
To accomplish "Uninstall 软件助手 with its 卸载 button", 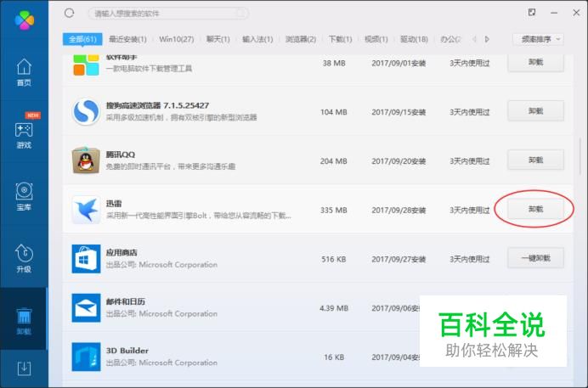I will (535, 62).
